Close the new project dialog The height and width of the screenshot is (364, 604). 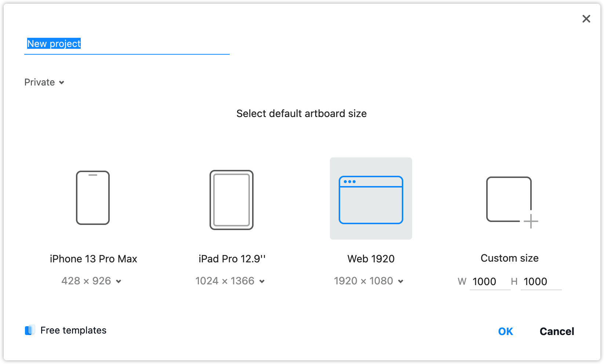point(586,19)
